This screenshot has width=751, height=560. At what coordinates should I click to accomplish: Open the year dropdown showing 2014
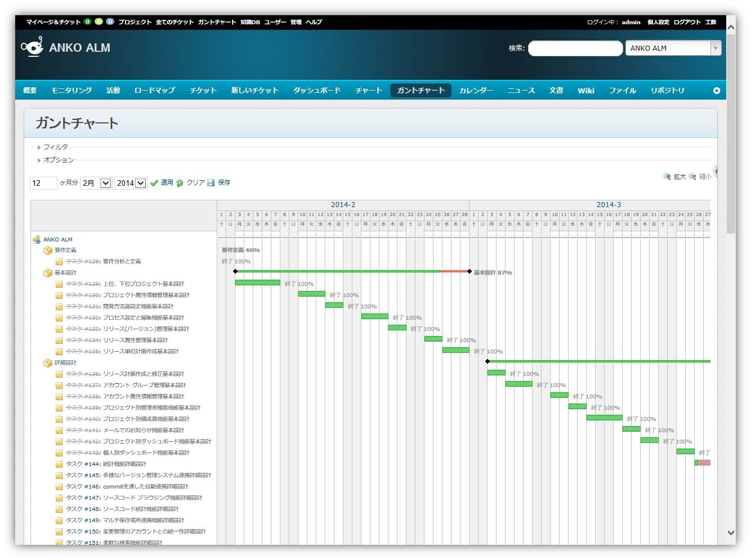point(131,183)
